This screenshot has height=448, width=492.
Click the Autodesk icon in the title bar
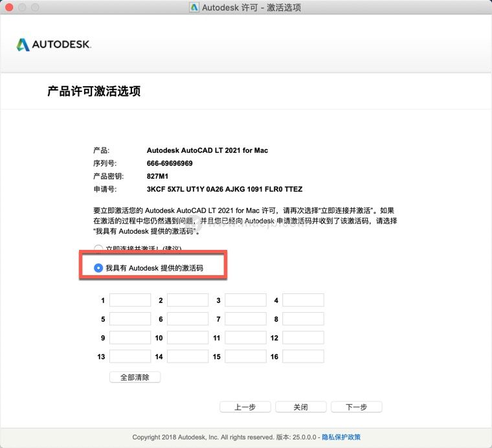point(194,7)
